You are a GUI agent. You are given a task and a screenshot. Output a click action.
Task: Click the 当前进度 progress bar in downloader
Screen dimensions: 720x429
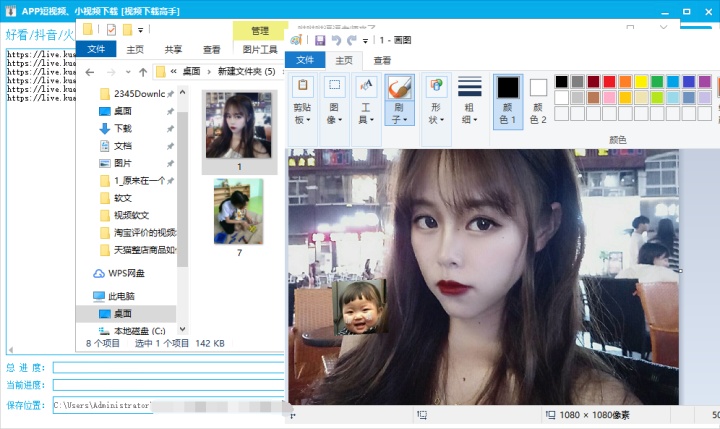pos(168,385)
